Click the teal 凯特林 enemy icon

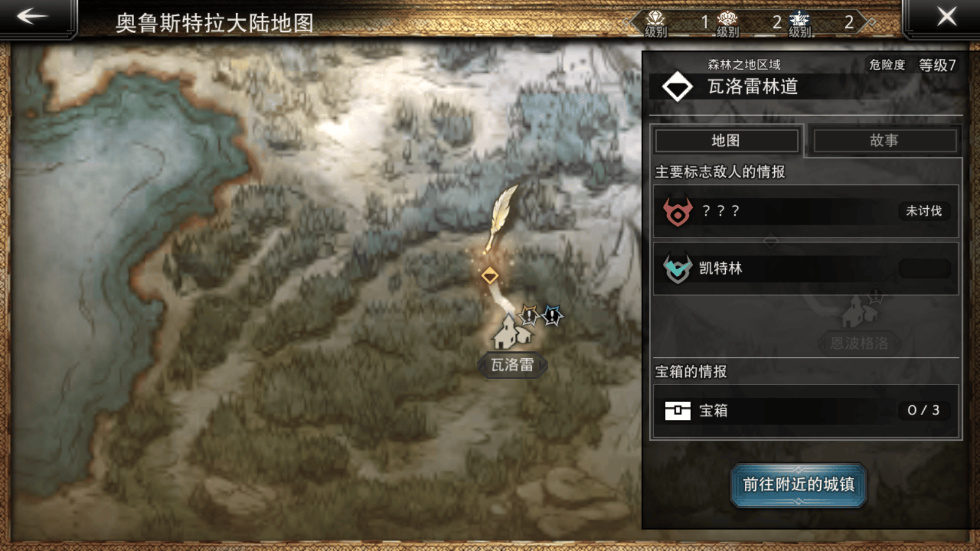[678, 268]
